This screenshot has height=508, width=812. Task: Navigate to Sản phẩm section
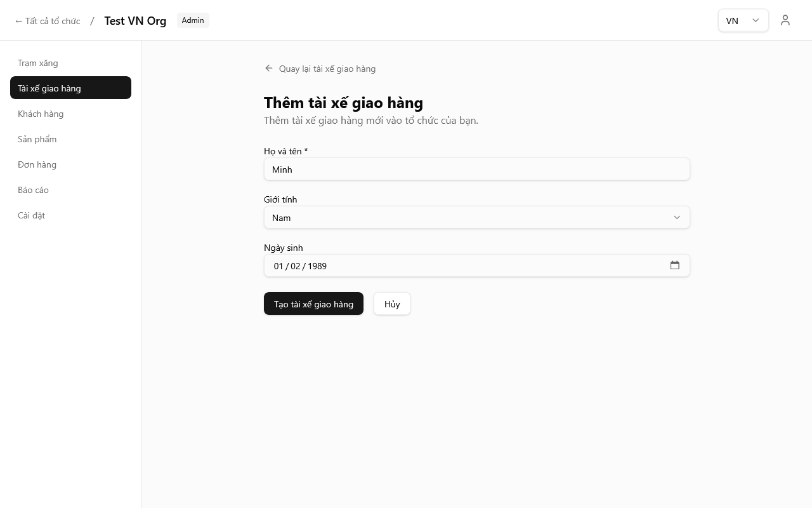(37, 139)
